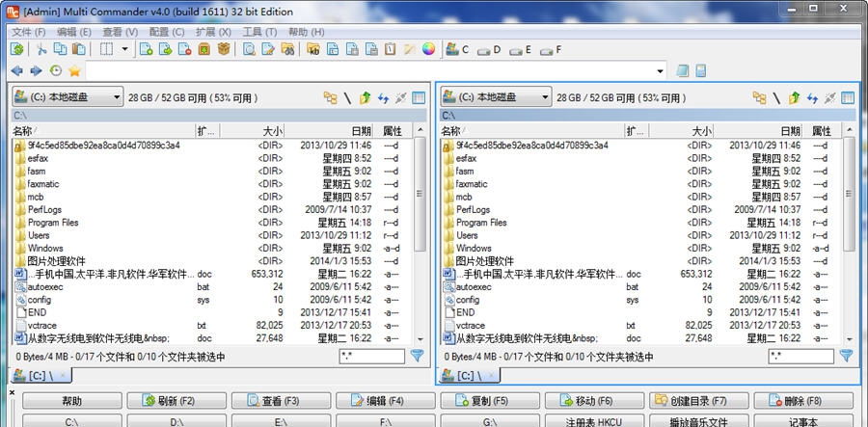Screen dimensions: 868x427
Task: Open the right panel drive selector dropdown
Action: (x=496, y=97)
